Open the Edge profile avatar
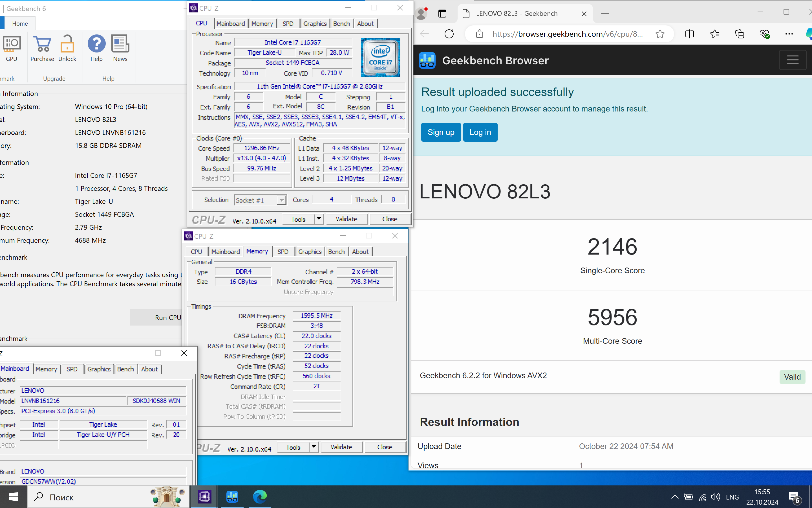The height and width of the screenshot is (508, 812). point(422,14)
